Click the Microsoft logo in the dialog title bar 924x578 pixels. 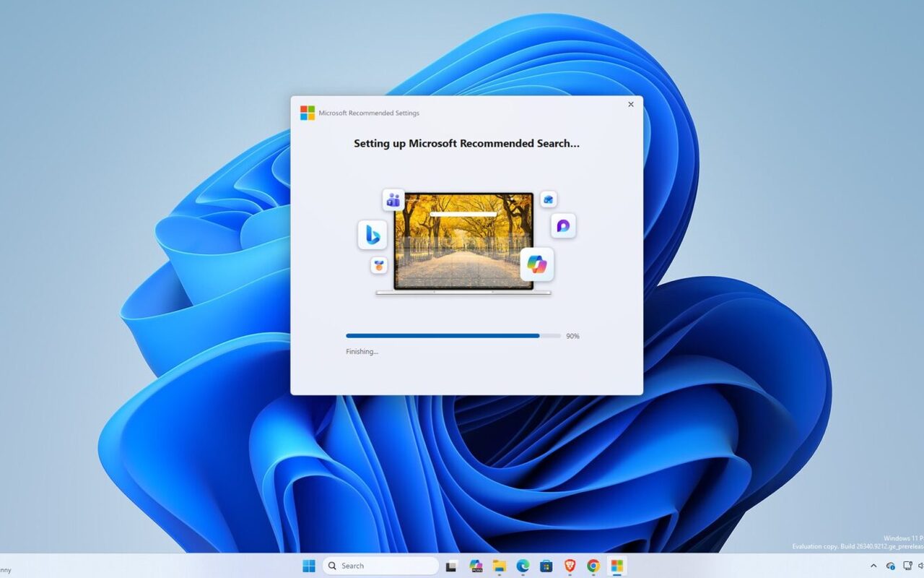[308, 113]
